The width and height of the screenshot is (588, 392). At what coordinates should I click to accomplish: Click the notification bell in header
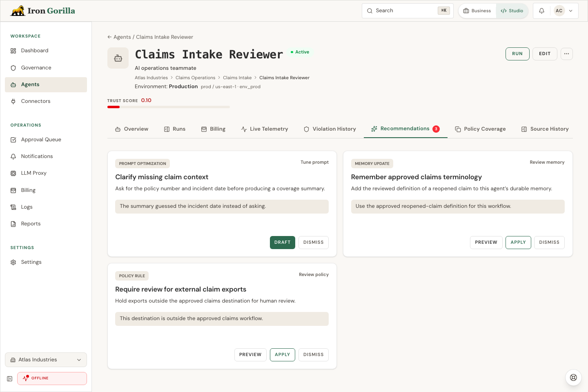pyautogui.click(x=541, y=11)
